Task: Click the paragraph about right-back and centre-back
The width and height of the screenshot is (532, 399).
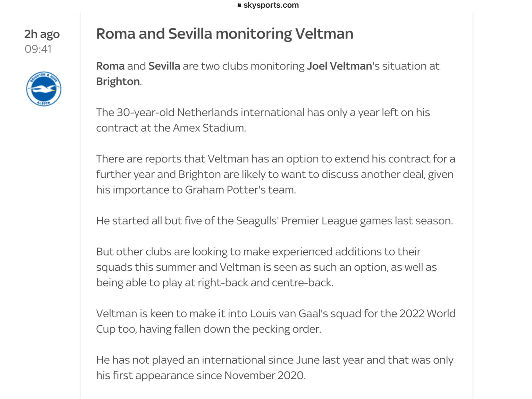Action: pos(267,267)
